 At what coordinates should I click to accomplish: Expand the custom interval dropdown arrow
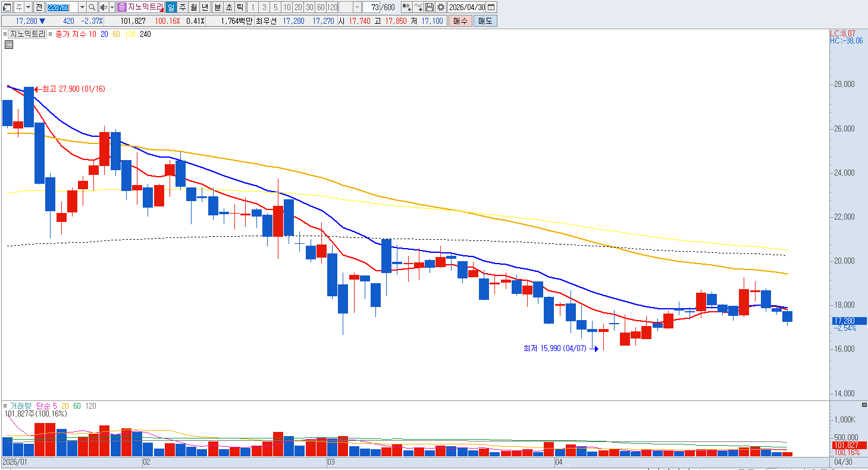(357, 7)
